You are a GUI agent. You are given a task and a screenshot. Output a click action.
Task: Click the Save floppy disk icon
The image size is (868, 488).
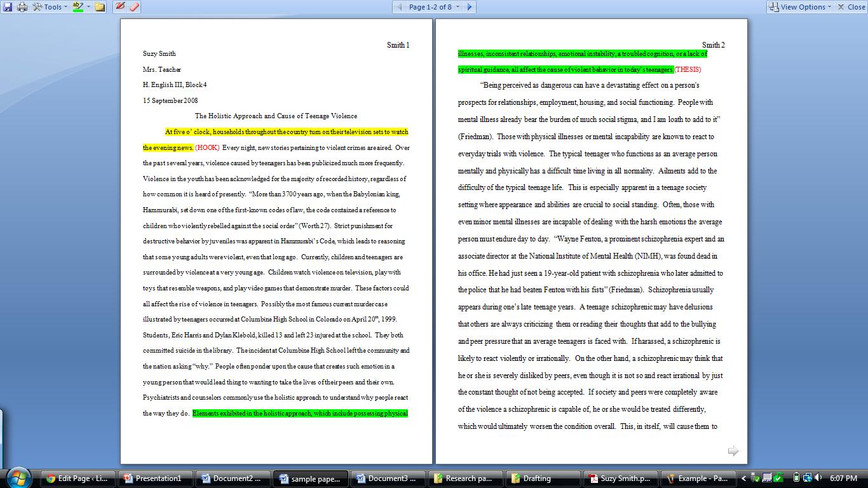(8, 7)
